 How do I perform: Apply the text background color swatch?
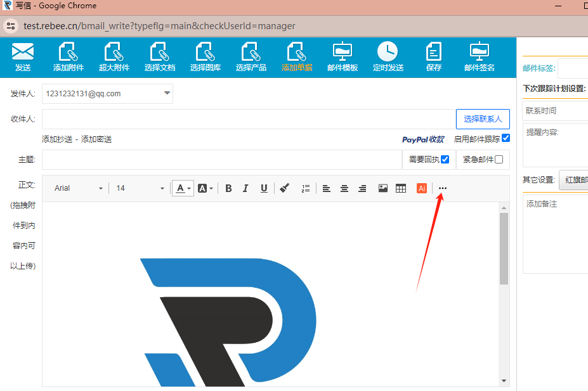tap(202, 188)
